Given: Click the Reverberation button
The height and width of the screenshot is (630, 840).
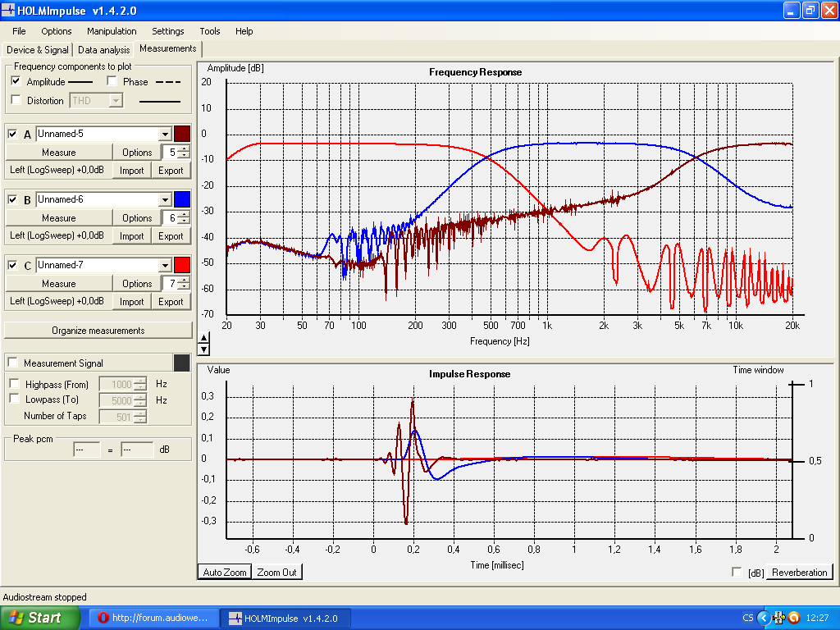Looking at the screenshot, I should 800,572.
